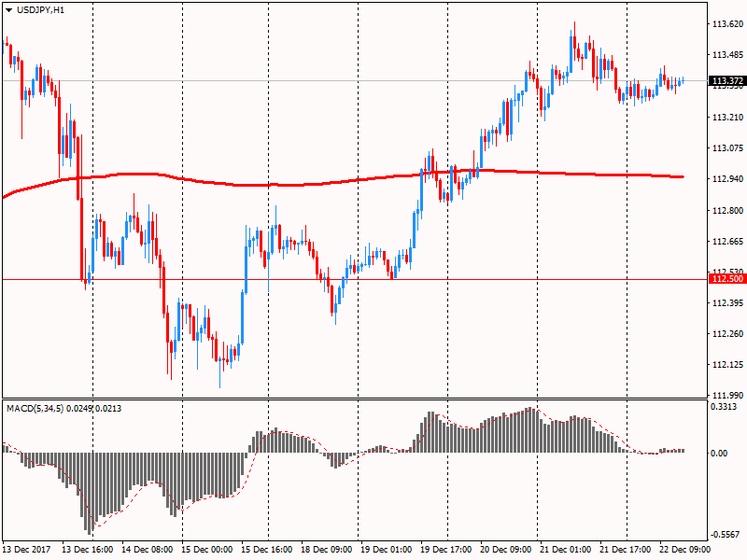747x560 pixels.
Task: Click the 112.940 price scale value
Action: pyautogui.click(x=727, y=179)
